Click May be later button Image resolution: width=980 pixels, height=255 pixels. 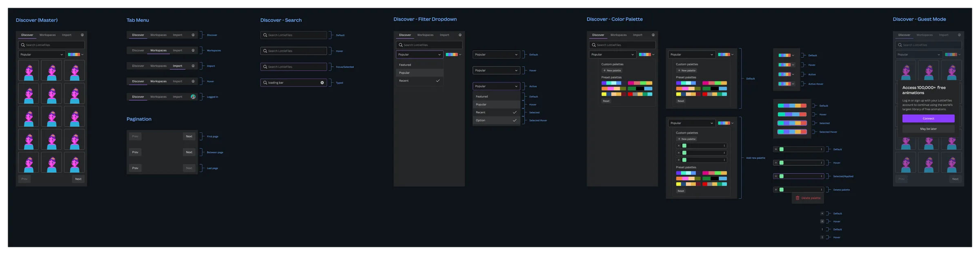(x=928, y=129)
